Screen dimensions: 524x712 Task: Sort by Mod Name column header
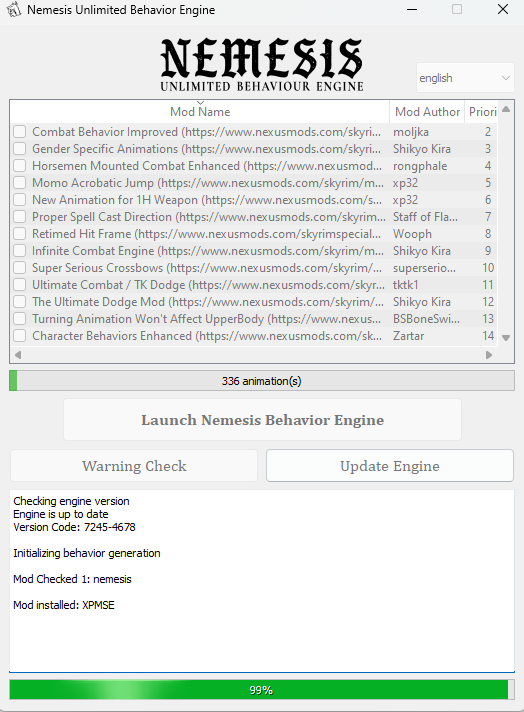[x=200, y=112]
